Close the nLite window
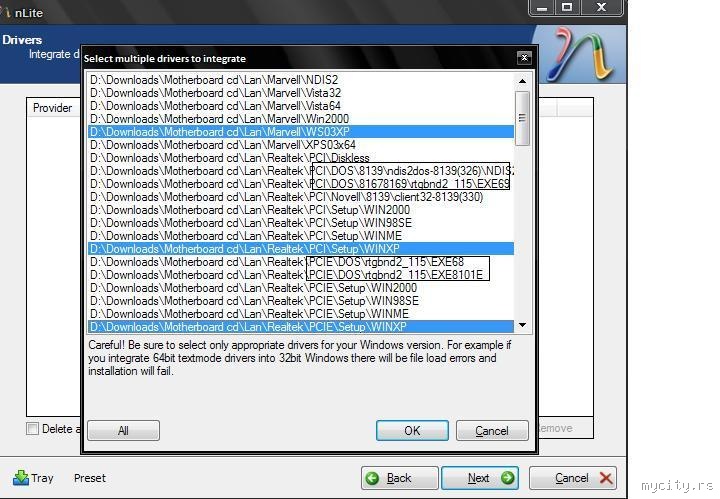Viewport: 720px width, 499px height. point(602,7)
